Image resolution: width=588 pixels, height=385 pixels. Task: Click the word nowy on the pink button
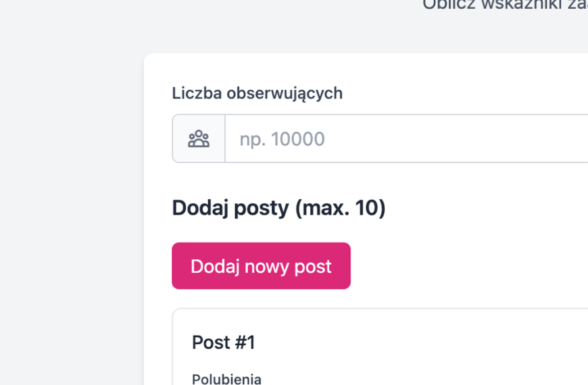pos(268,266)
